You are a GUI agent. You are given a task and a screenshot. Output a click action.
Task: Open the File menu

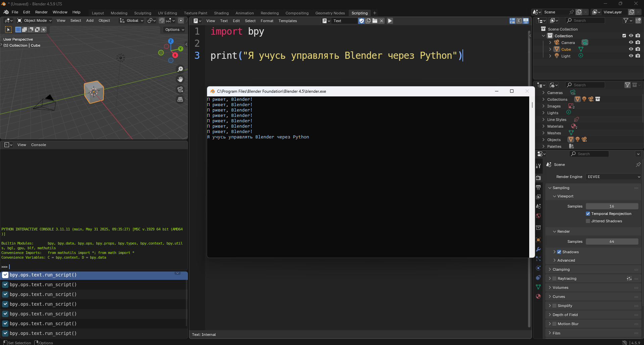pos(15,12)
